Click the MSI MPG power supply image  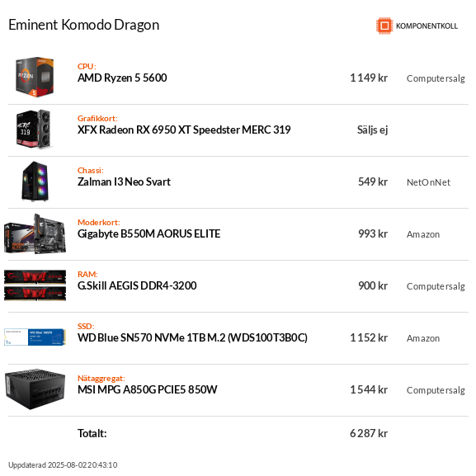(35, 389)
